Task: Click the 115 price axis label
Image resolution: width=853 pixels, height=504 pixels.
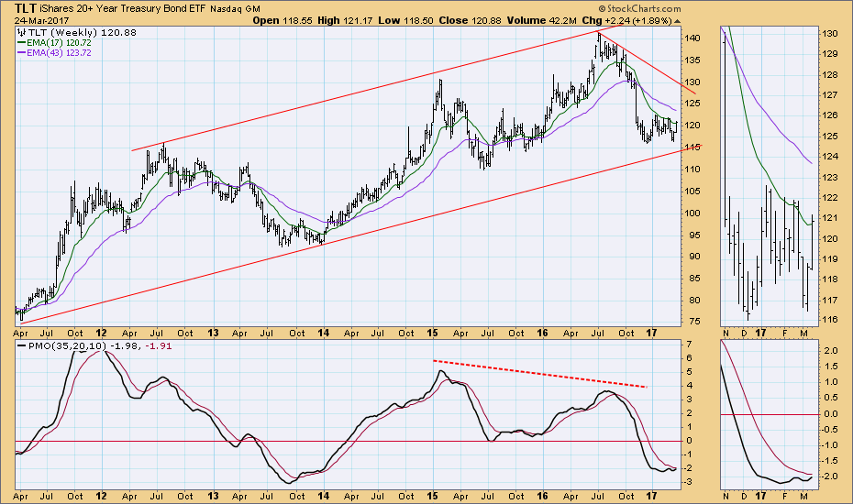Action: pyautogui.click(x=692, y=148)
